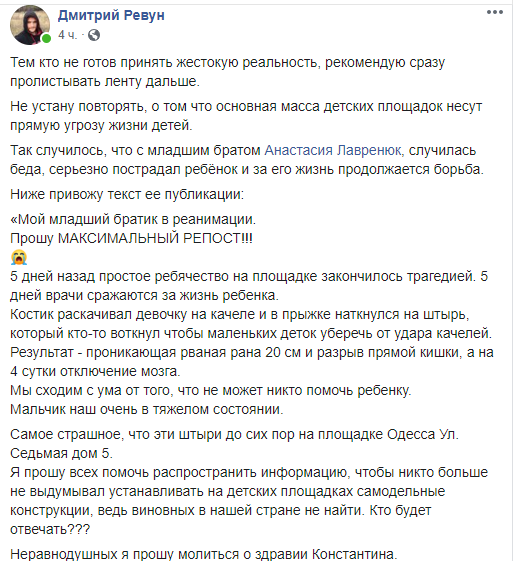
Task: Open the post's '4 ч.' timestamp
Action: (x=68, y=35)
